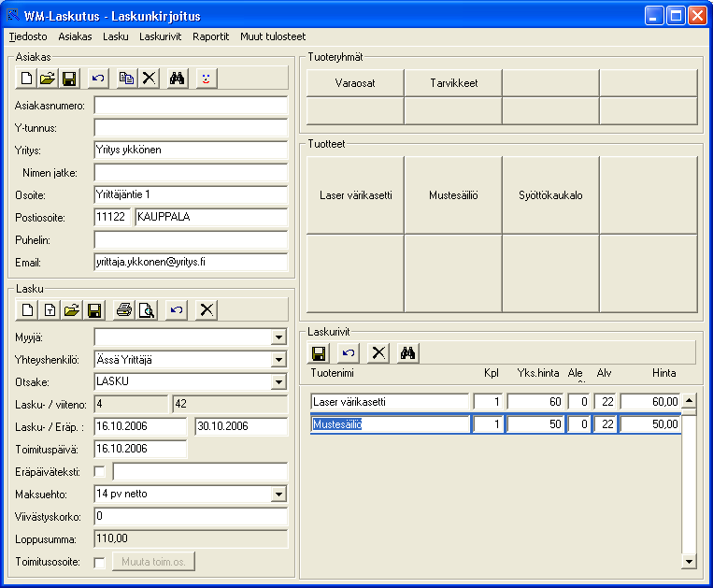Delete the invoice row in Laskurivit toolbar

[378, 352]
